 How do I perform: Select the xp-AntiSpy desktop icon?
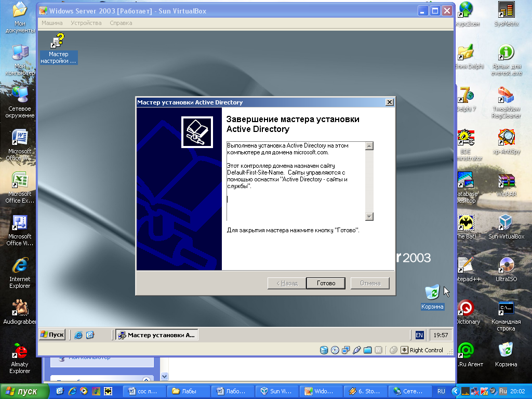coord(506,142)
